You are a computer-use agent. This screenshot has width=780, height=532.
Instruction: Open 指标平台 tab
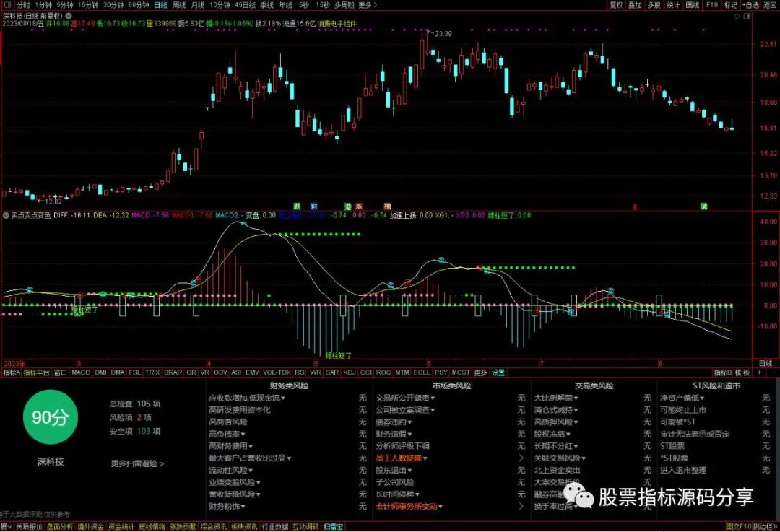[x=37, y=372]
